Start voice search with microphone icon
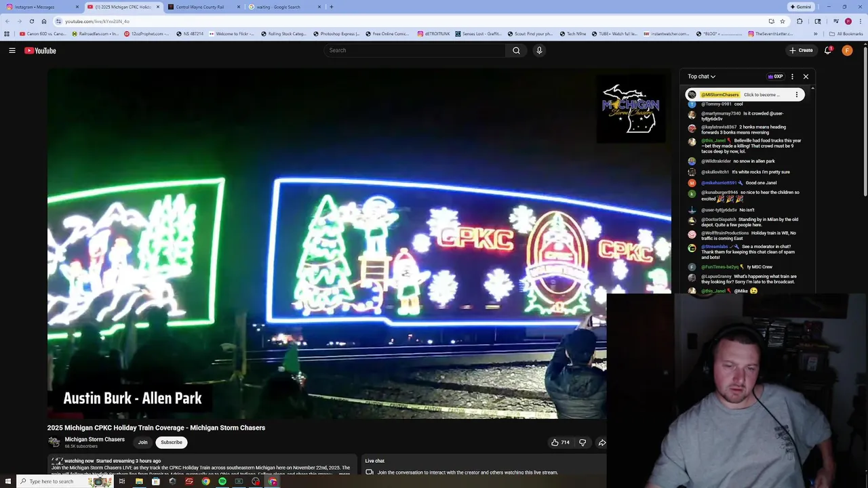 pyautogui.click(x=539, y=50)
